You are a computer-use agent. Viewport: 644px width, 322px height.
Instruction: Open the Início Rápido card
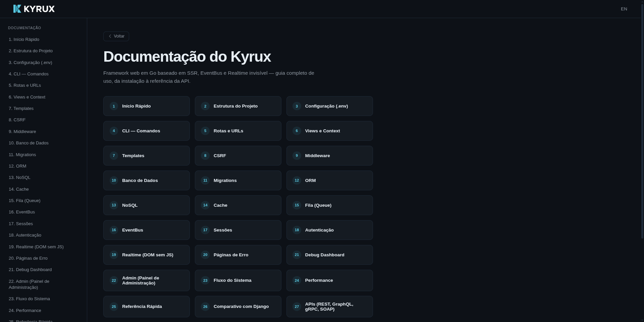click(147, 106)
